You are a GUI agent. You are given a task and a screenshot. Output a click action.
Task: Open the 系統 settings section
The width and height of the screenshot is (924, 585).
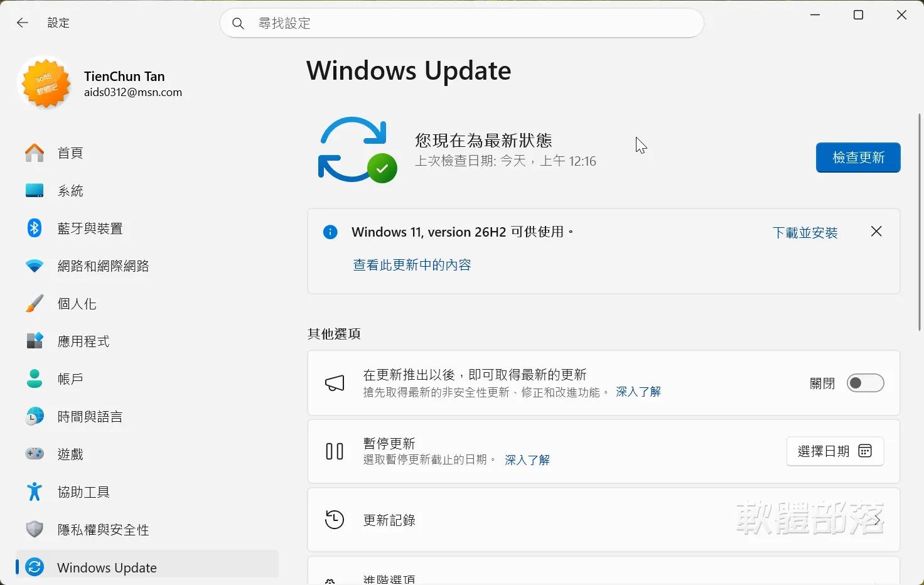point(148,191)
